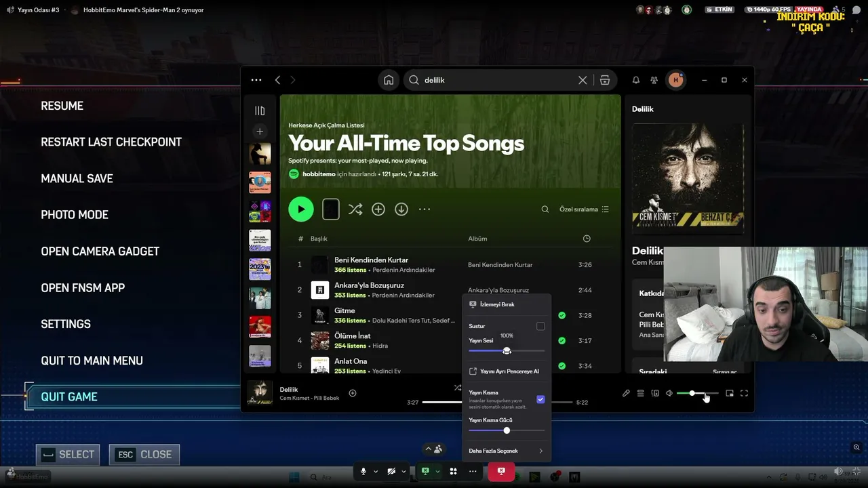Choose Yayını Ayrı Pencereye Al
The height and width of the screenshot is (488, 868).
506,371
